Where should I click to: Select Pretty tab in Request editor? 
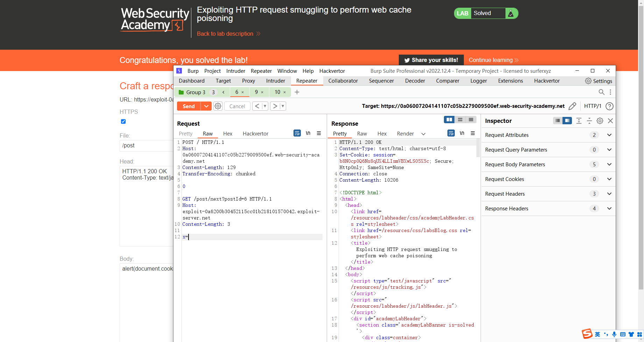tap(185, 134)
